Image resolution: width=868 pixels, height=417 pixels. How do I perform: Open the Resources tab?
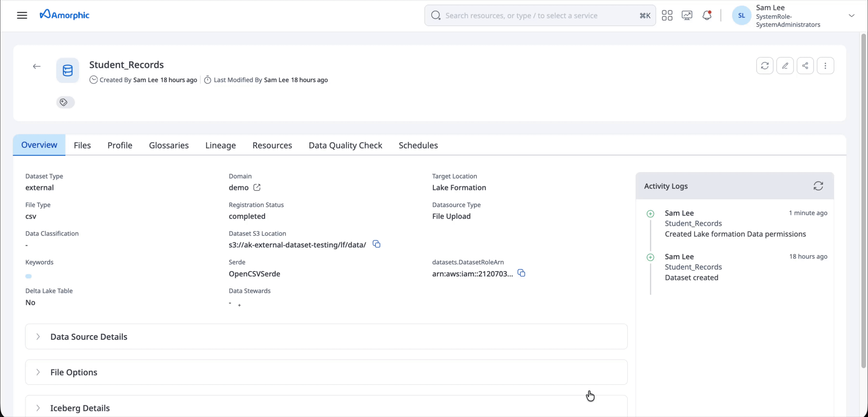(272, 145)
